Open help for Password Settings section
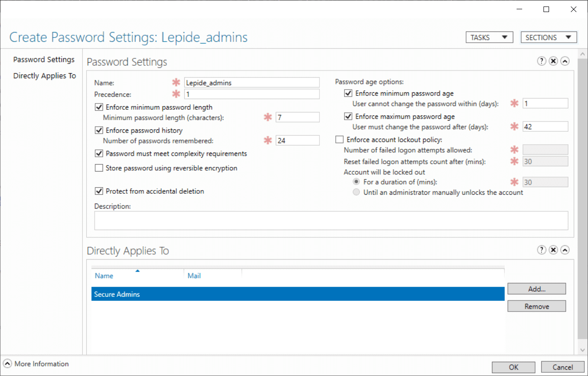The image size is (588, 376). click(x=542, y=61)
